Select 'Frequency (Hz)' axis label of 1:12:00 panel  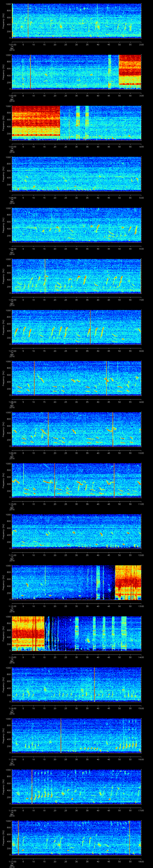3,582
